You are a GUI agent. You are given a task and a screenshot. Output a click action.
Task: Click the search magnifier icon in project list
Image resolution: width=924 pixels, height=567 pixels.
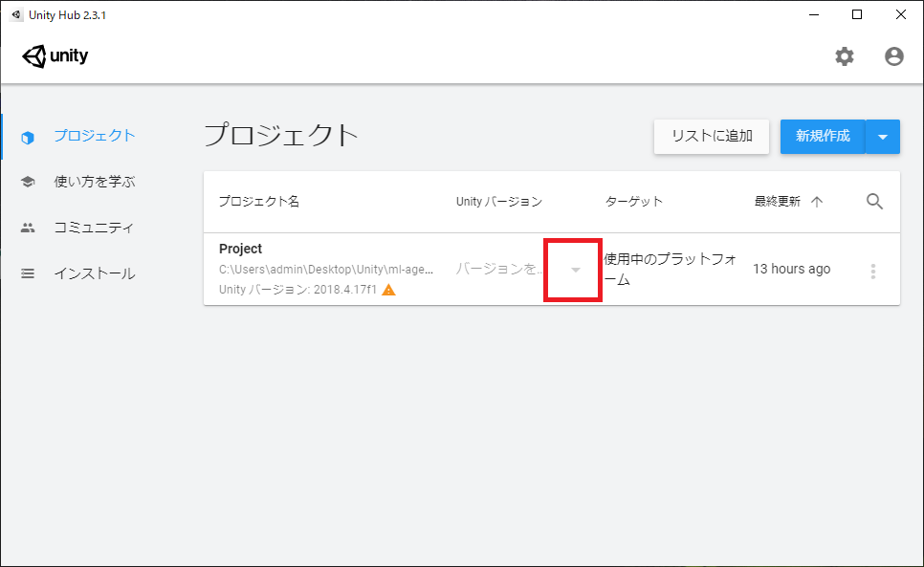click(874, 202)
